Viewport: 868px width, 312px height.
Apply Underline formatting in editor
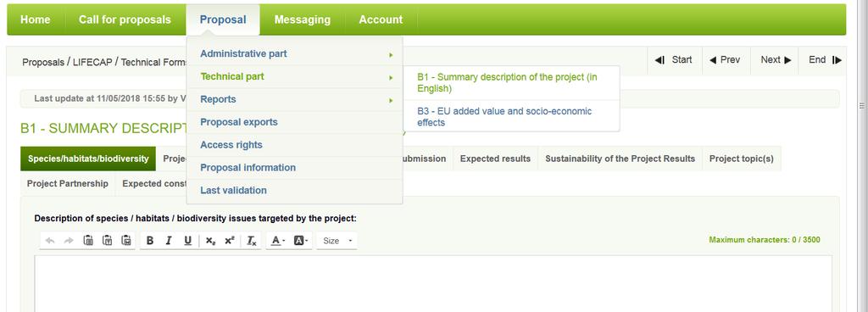[187, 241]
